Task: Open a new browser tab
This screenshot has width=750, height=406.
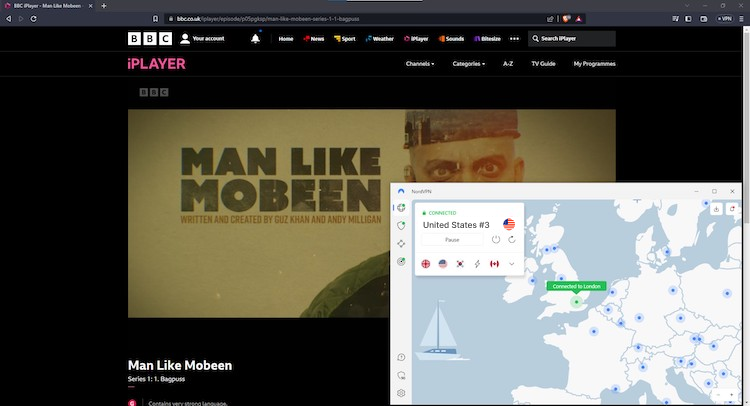Action: tap(104, 6)
